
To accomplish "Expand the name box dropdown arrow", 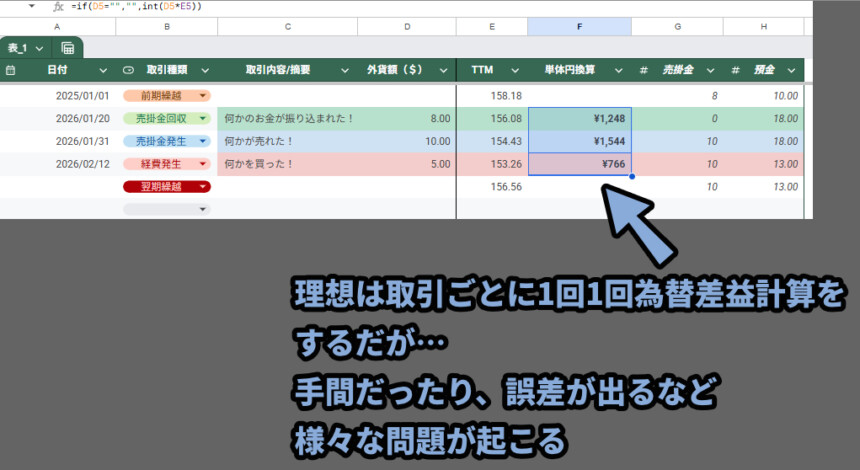I will tap(32, 6).
